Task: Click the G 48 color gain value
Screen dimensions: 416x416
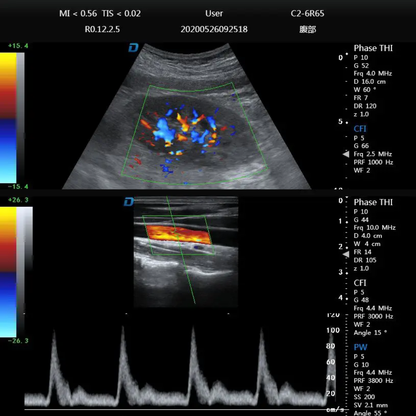Action: [361, 300]
